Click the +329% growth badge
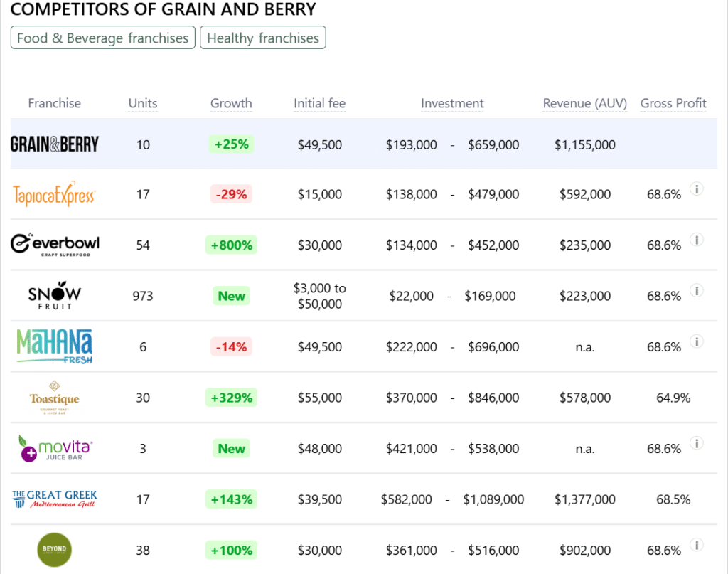The image size is (728, 574). (x=231, y=398)
